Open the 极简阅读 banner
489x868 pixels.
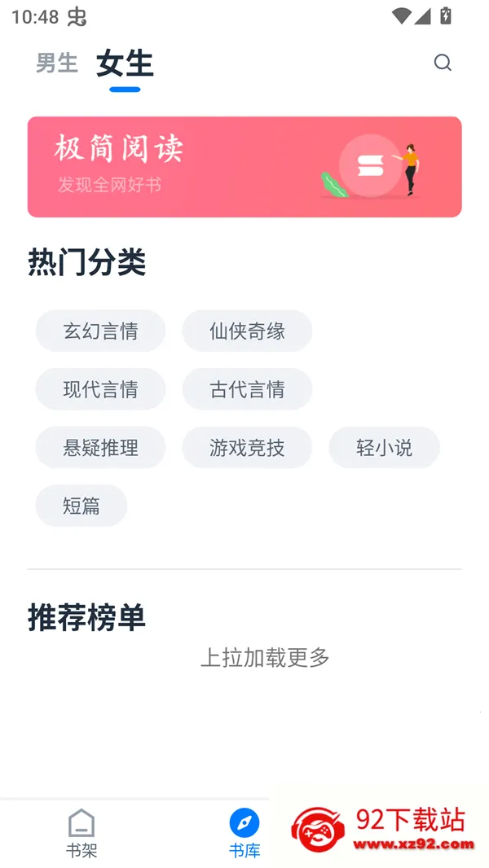pyautogui.click(x=244, y=167)
